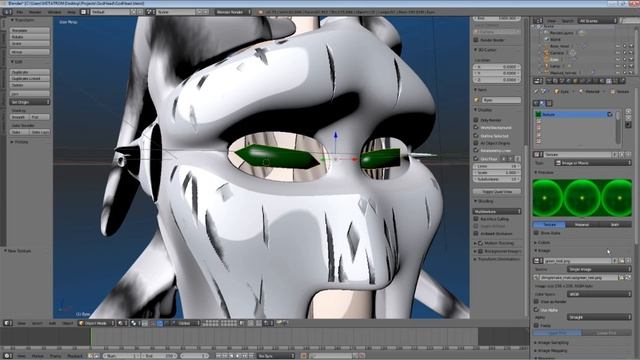Click the info editor type icon
This screenshot has height=360, width=640.
coord(7,12)
